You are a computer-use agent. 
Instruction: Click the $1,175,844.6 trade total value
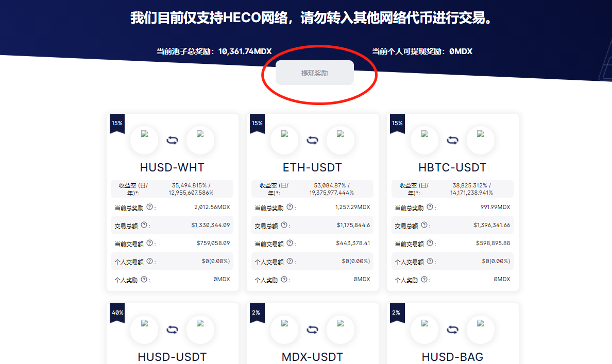coord(353,225)
